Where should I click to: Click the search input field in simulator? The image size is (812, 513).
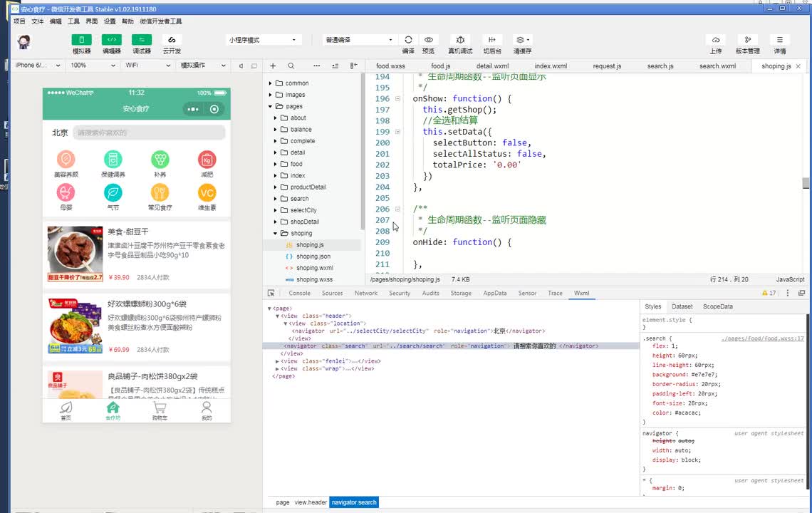point(149,133)
